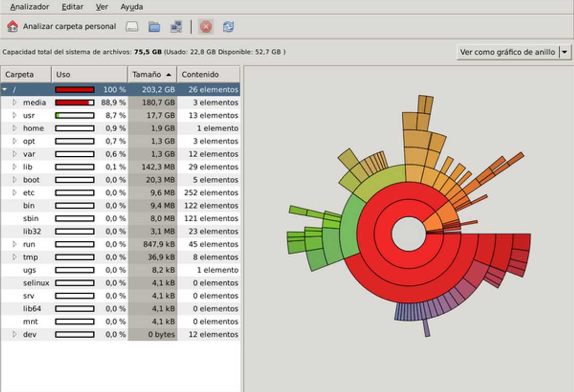Click the scan remote folder icon
574x392 pixels.
176,27
